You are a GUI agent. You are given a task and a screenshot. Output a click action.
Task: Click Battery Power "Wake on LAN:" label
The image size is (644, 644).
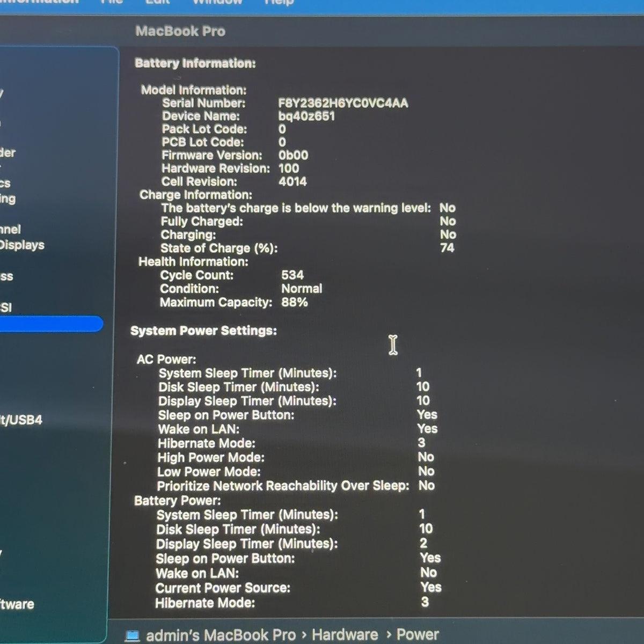point(197,573)
